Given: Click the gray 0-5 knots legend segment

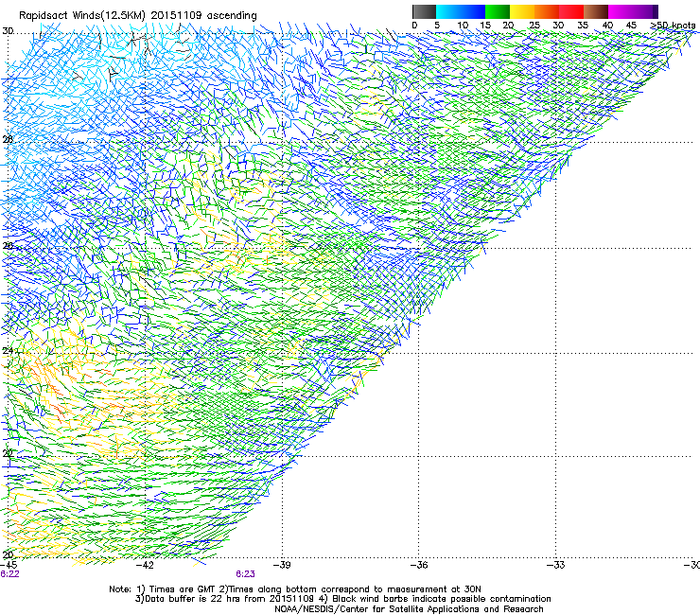Looking at the screenshot, I should click(424, 11).
